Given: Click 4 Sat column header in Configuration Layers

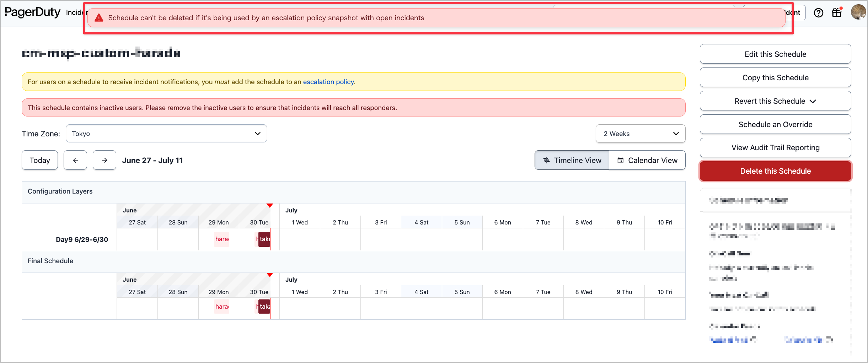Looking at the screenshot, I should (x=422, y=222).
